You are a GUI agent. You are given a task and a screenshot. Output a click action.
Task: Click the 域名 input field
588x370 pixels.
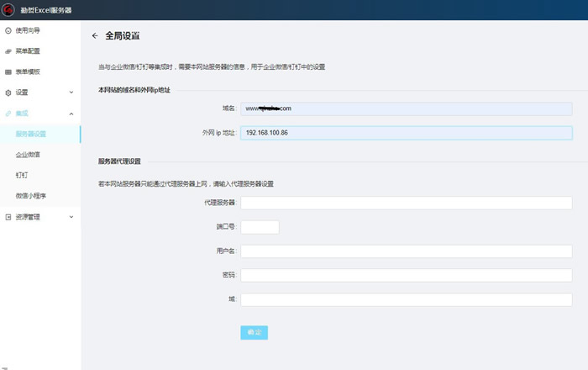pos(406,108)
